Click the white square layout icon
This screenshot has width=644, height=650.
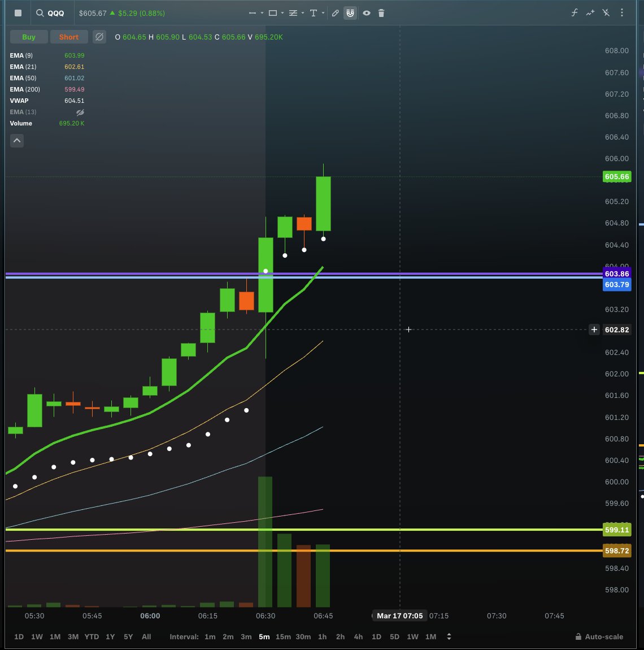click(18, 13)
